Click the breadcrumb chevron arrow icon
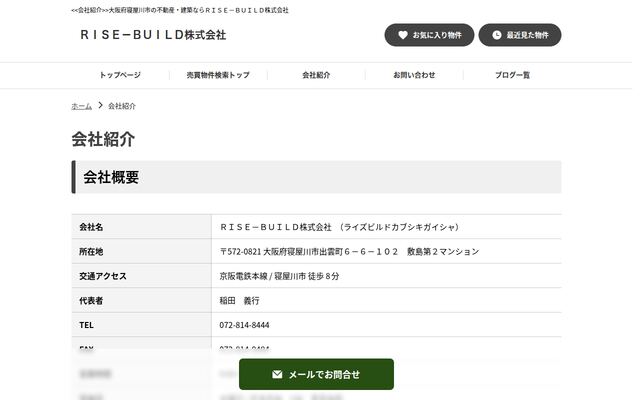Image resolution: width=640 pixels, height=400 pixels. 100,105
